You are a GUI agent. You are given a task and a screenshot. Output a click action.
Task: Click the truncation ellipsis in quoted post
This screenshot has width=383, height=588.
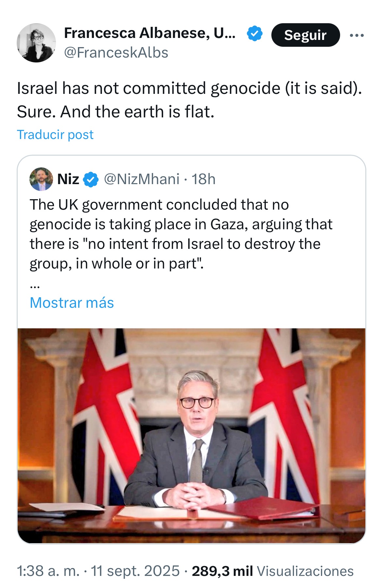[35, 285]
